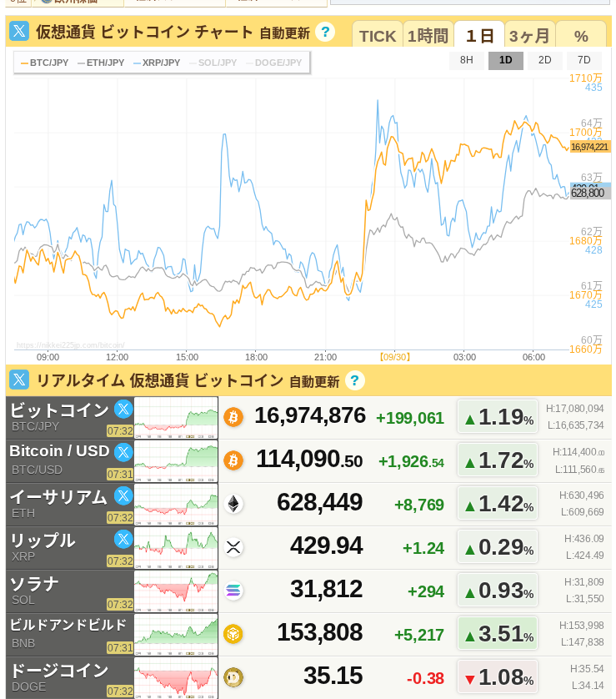Select the 7D range button
The width and height of the screenshot is (616, 699).
tap(583, 60)
